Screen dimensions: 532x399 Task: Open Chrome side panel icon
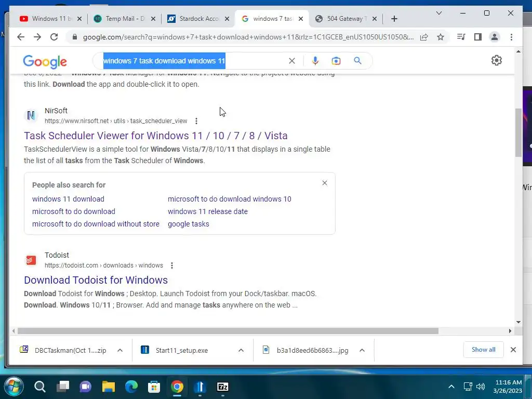[478, 37]
